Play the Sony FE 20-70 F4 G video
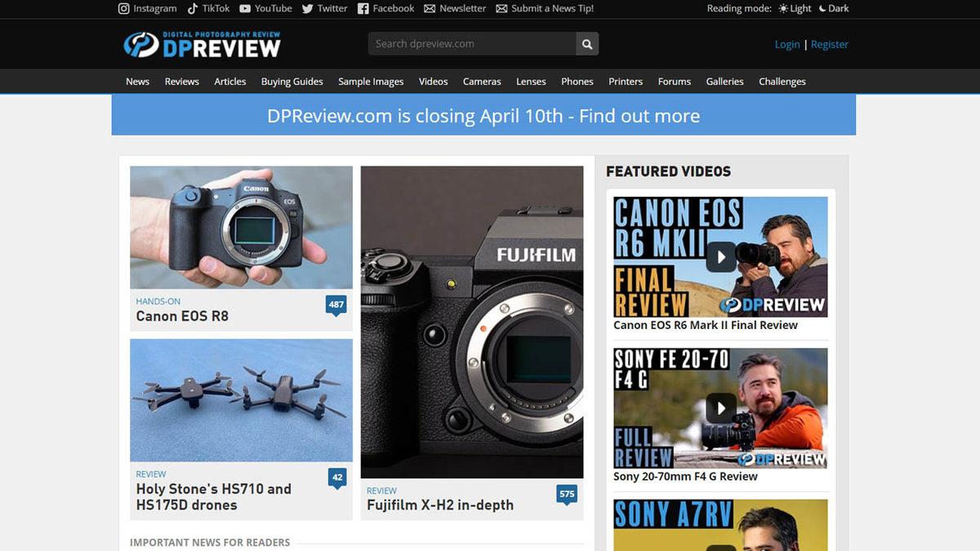 click(720, 408)
